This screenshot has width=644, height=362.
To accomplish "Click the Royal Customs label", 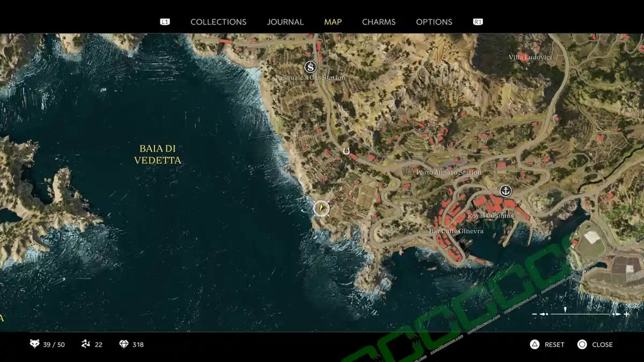I will (491, 216).
